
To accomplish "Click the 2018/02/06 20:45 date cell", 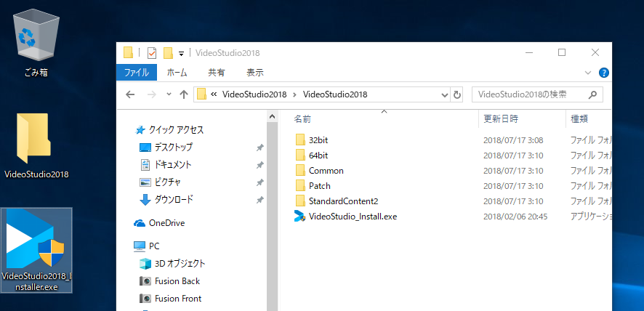I will [515, 217].
